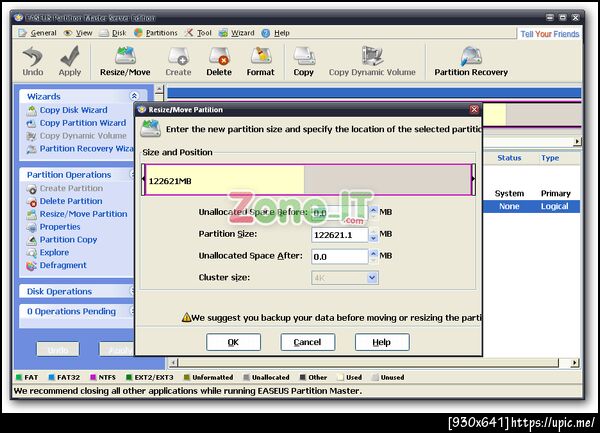Click the Delete partition toolbar icon

(219, 61)
